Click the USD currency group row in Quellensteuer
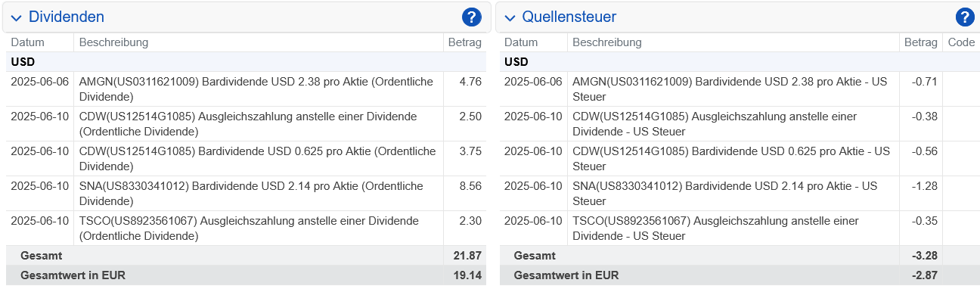 739,62
